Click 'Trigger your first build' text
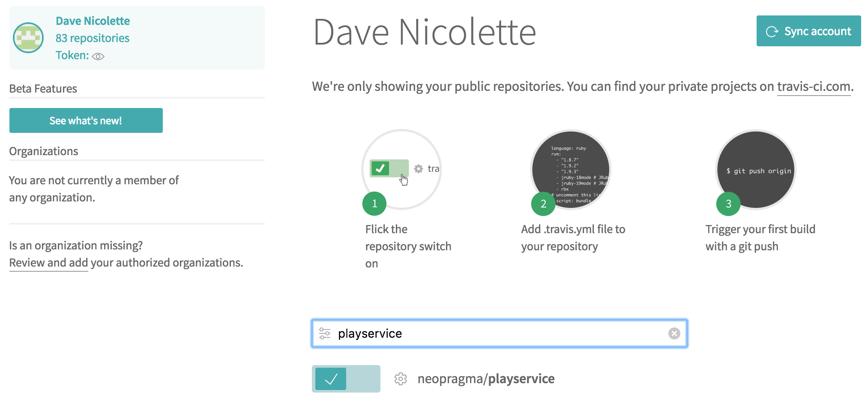Screen dimensions: 868x402 [760, 229]
